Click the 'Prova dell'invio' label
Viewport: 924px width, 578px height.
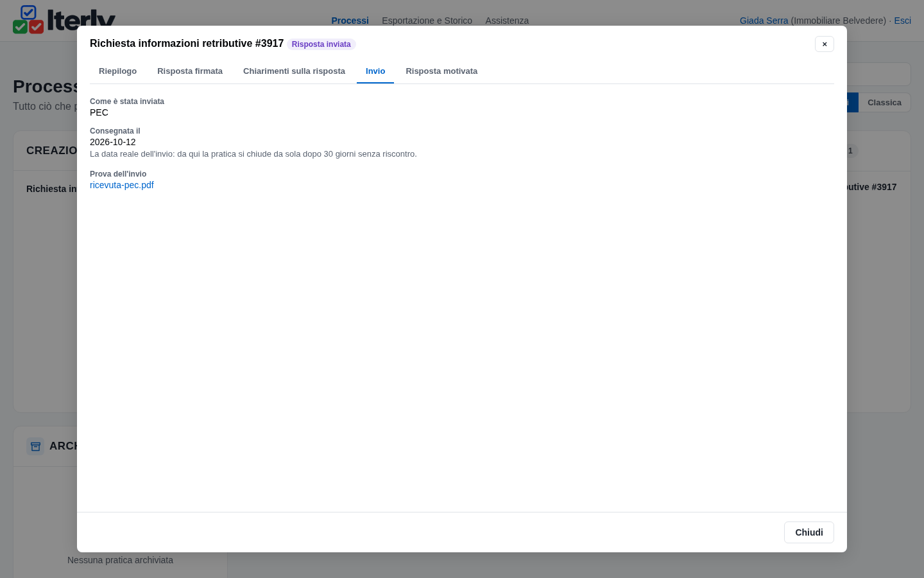click(x=118, y=174)
